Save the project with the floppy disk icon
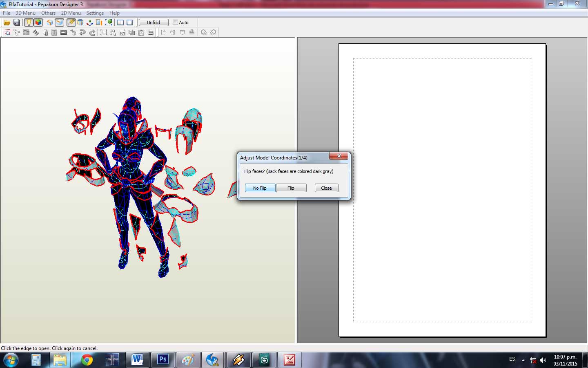Image resolution: width=588 pixels, height=368 pixels. 17,22
